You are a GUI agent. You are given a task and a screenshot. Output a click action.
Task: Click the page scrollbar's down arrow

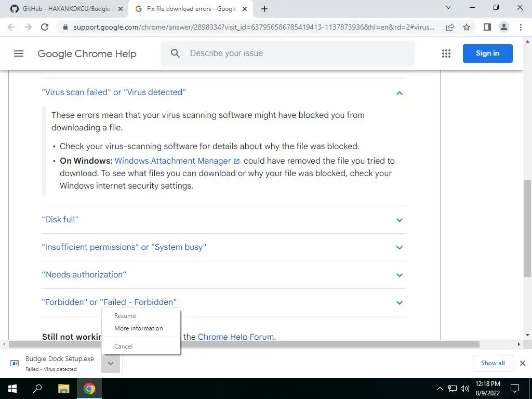pyautogui.click(x=527, y=335)
